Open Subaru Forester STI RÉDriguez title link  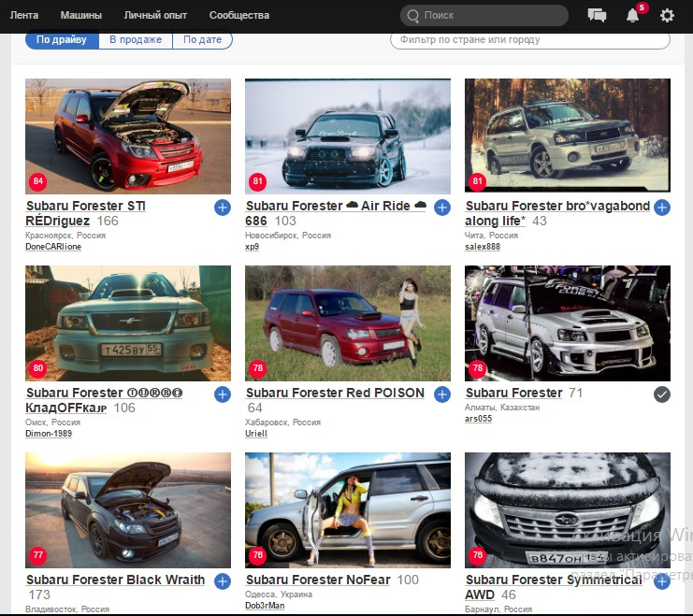[x=85, y=213]
